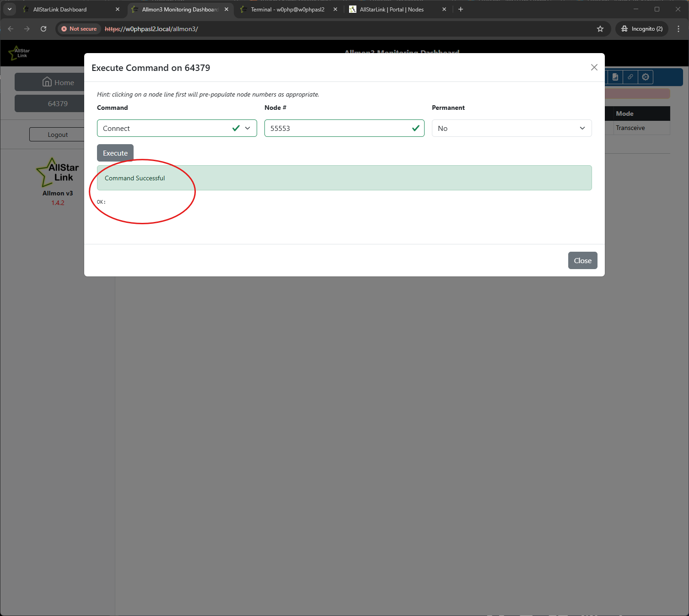The width and height of the screenshot is (689, 616).
Task: Open a new browser tab
Action: (x=461, y=9)
